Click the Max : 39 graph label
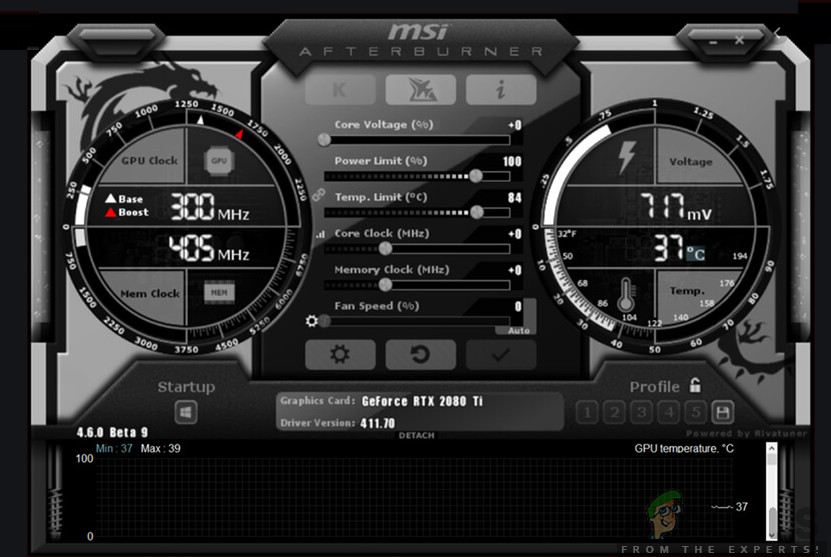Viewport: 831px width, 557px height. pos(161,449)
